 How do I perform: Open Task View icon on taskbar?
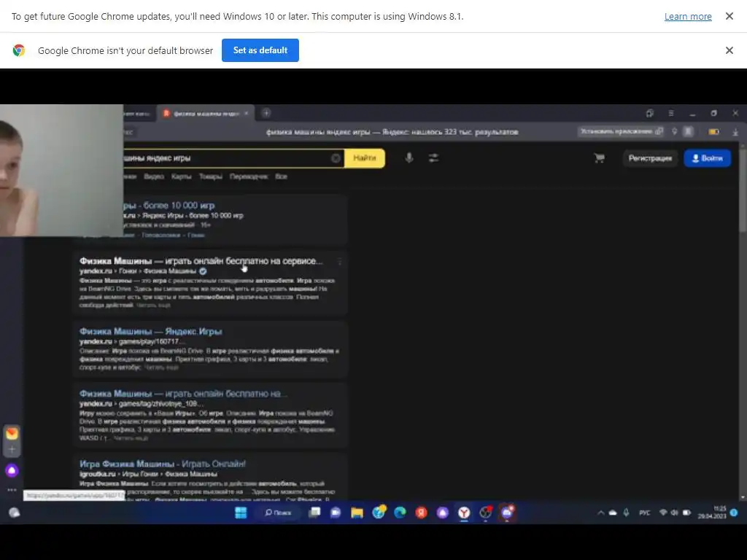(x=314, y=513)
